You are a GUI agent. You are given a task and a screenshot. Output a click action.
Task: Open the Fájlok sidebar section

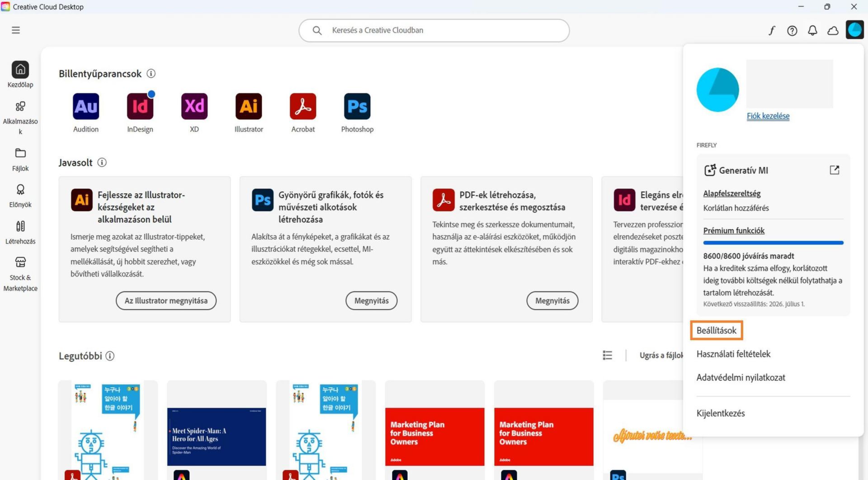click(20, 160)
